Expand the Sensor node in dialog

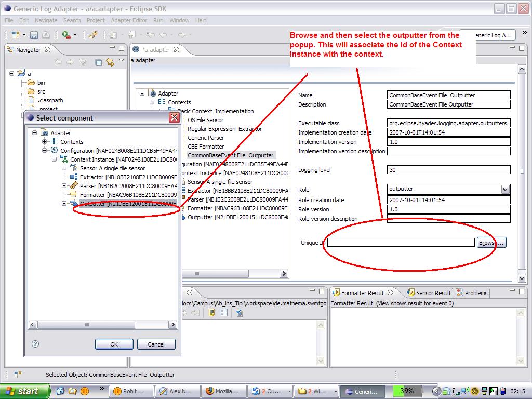point(64,168)
